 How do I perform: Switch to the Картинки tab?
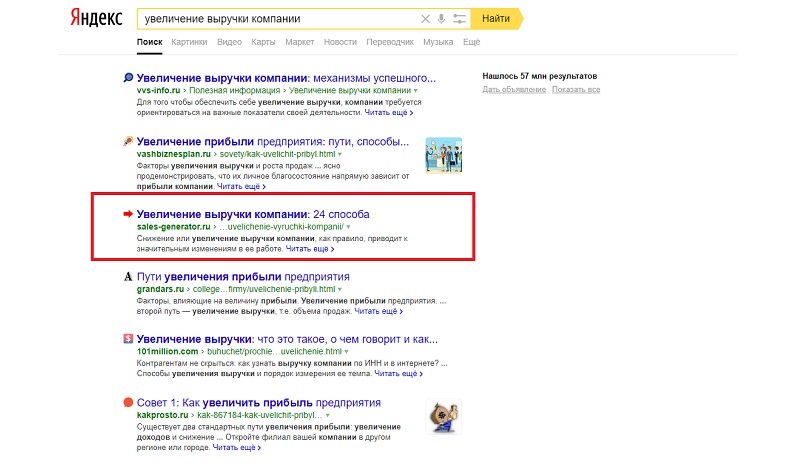(189, 42)
